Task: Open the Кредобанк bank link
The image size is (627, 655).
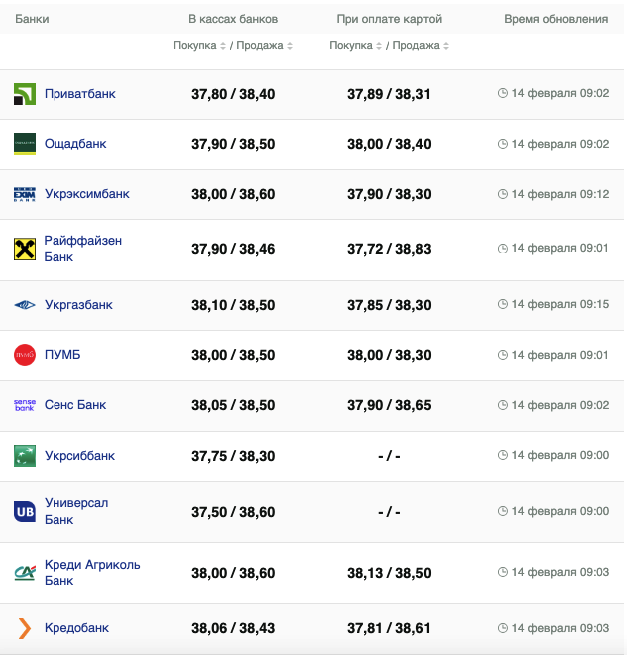Action: click(x=77, y=628)
